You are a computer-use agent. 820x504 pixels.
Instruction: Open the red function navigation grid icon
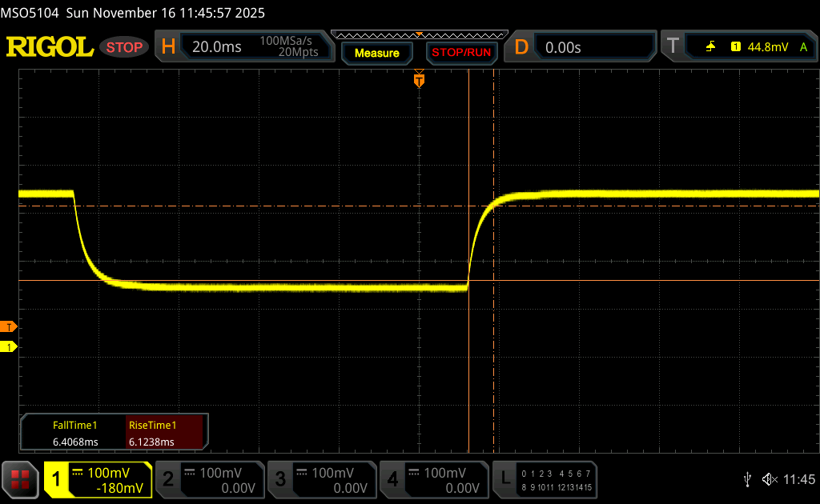pos(20,479)
